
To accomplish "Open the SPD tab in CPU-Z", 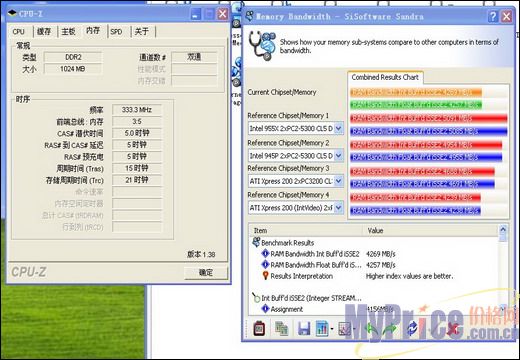I will pyautogui.click(x=116, y=31).
